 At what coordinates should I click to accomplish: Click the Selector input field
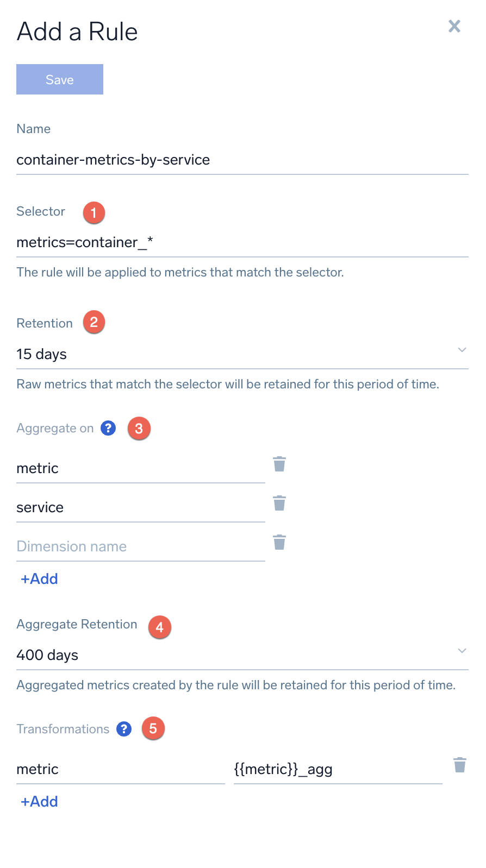pos(242,242)
